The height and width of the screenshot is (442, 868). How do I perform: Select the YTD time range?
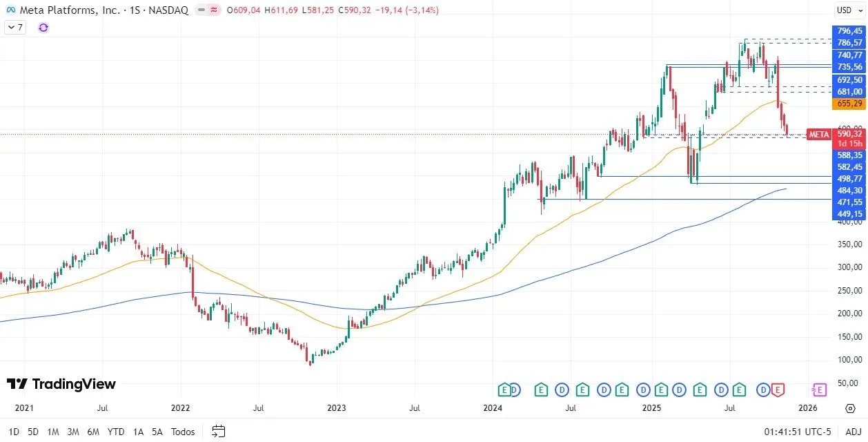116,432
